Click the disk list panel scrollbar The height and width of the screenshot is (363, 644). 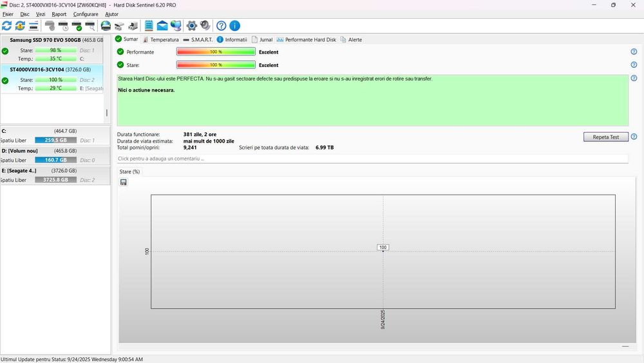pyautogui.click(x=107, y=113)
